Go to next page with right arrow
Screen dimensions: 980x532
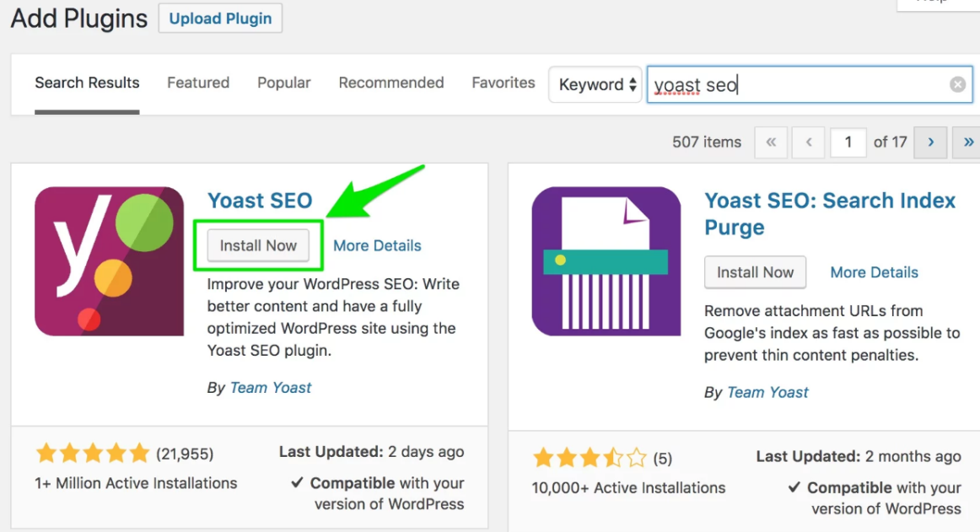[x=929, y=142]
